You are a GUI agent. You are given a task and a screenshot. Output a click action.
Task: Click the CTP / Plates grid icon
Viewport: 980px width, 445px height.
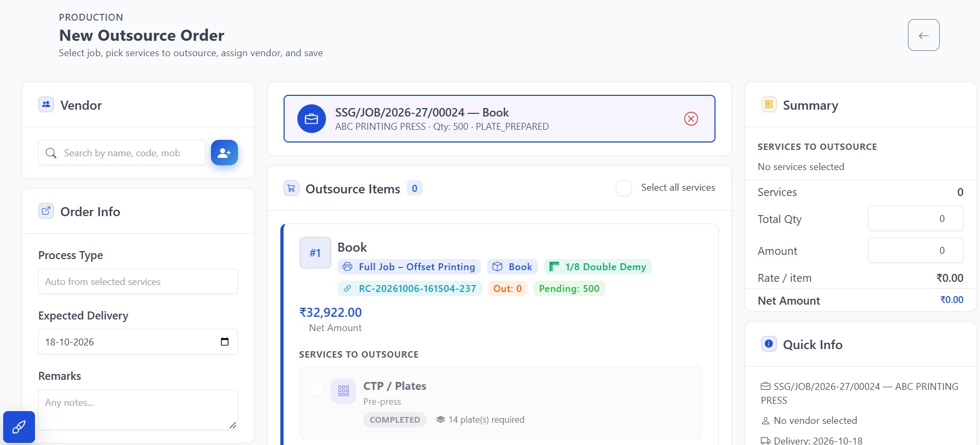point(343,391)
